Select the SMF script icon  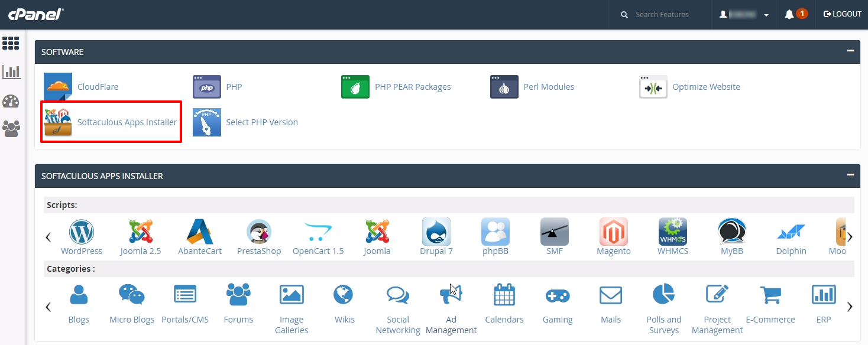point(555,232)
